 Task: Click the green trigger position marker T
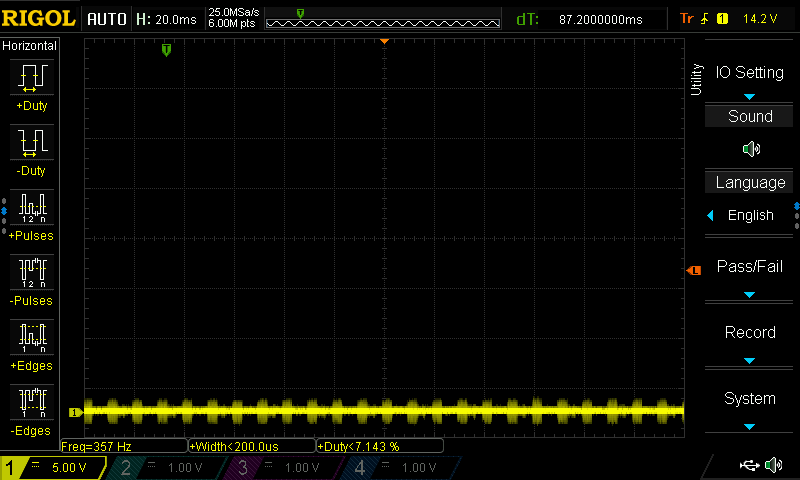point(166,50)
